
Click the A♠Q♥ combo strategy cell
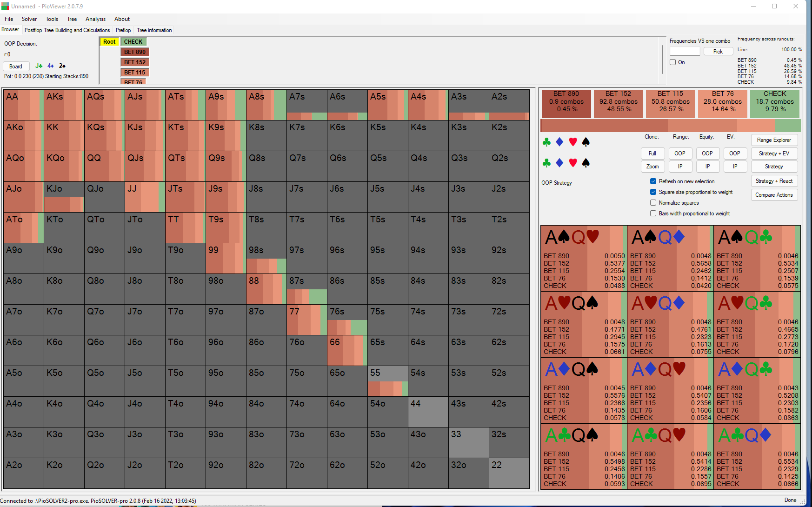584,259
